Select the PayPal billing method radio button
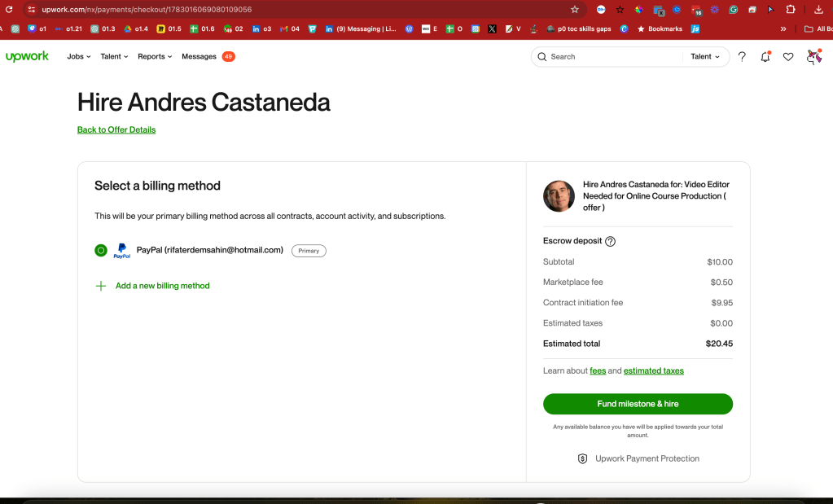Viewport: 833px width, 504px height. pyautogui.click(x=101, y=250)
